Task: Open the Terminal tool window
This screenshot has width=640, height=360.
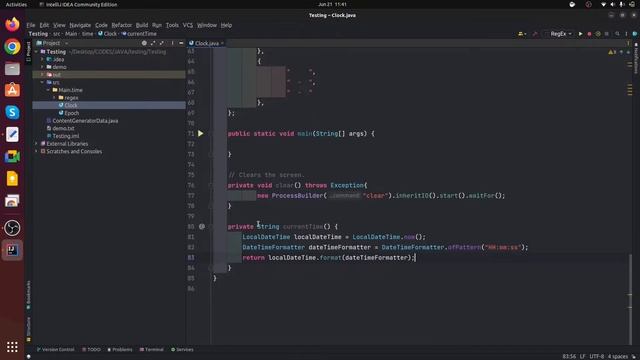Action: (x=151, y=349)
